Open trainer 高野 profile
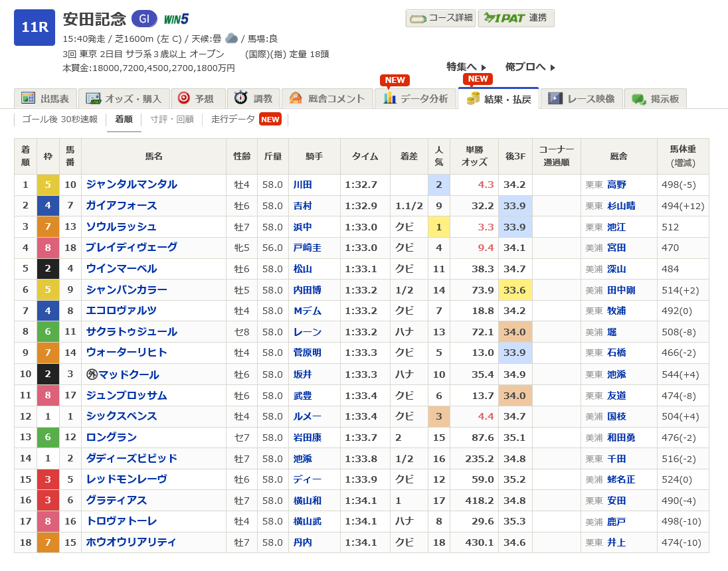The width and height of the screenshot is (728, 571). coord(616,185)
